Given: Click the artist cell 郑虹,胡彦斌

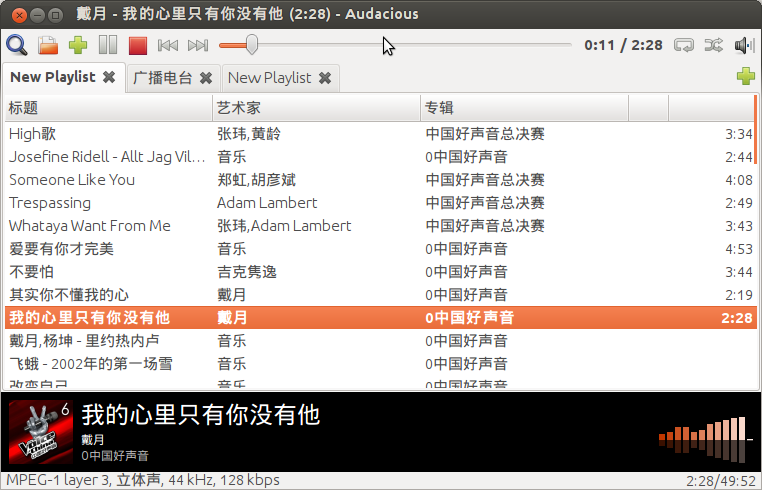Looking at the screenshot, I should (256, 180).
